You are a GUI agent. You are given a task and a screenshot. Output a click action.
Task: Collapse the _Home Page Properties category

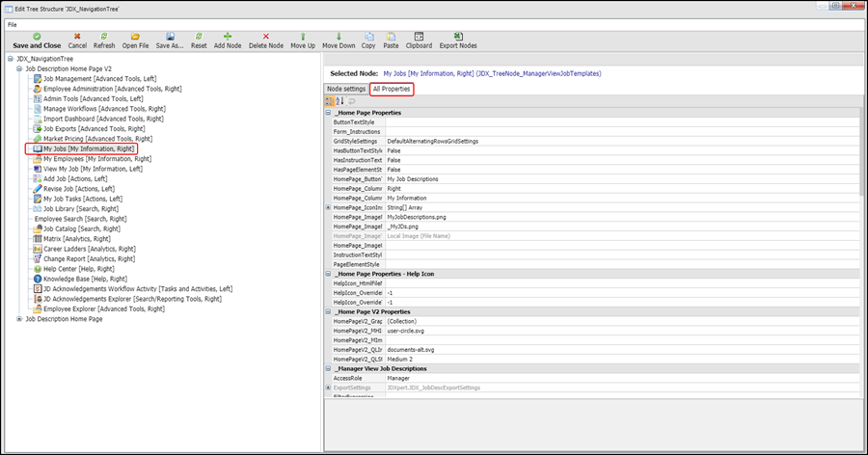[x=328, y=113]
